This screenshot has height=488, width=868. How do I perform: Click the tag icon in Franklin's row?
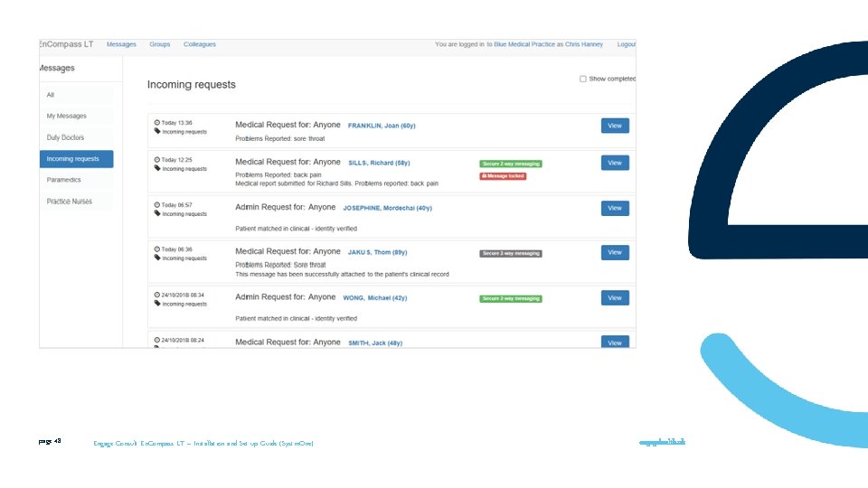pos(157,131)
